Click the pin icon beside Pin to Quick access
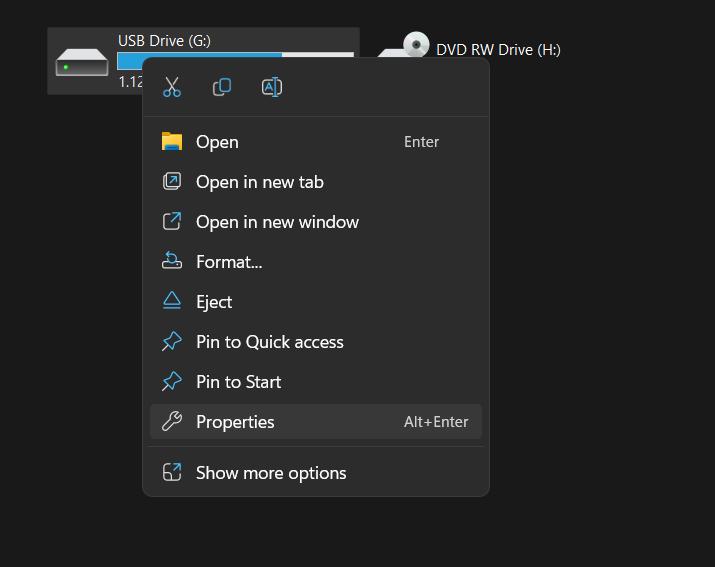The width and height of the screenshot is (715, 567). click(x=172, y=341)
